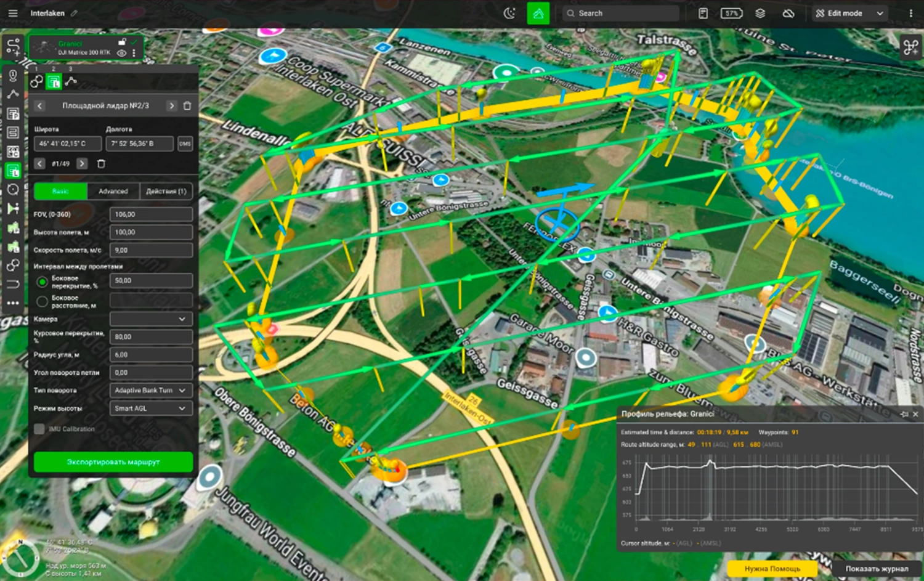Image resolution: width=924 pixels, height=581 pixels.
Task: Select the Corridor tool marked C
Action: point(13,152)
